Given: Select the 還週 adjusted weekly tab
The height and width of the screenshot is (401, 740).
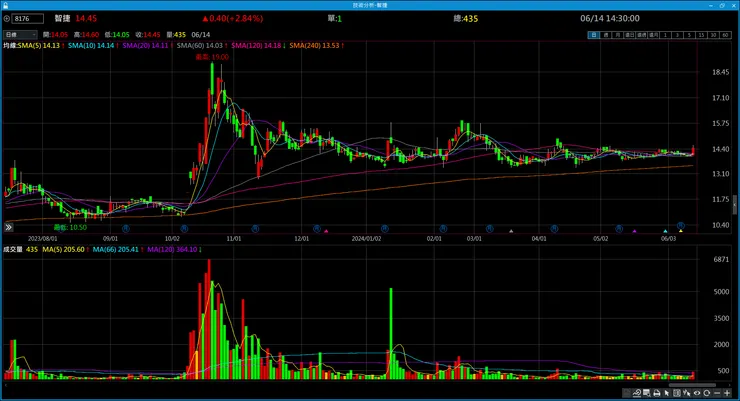Looking at the screenshot, I should tap(641, 35).
